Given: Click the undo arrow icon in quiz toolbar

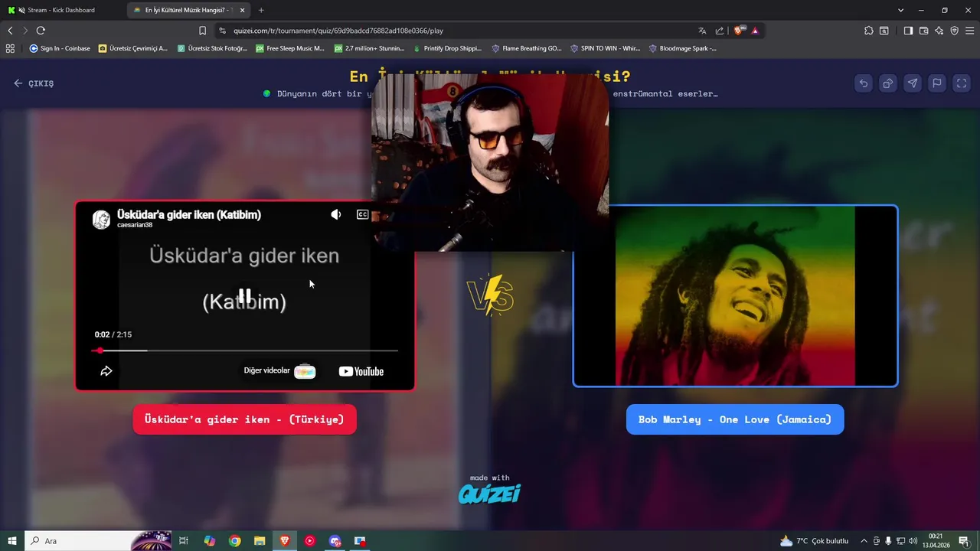Looking at the screenshot, I should coord(864,83).
